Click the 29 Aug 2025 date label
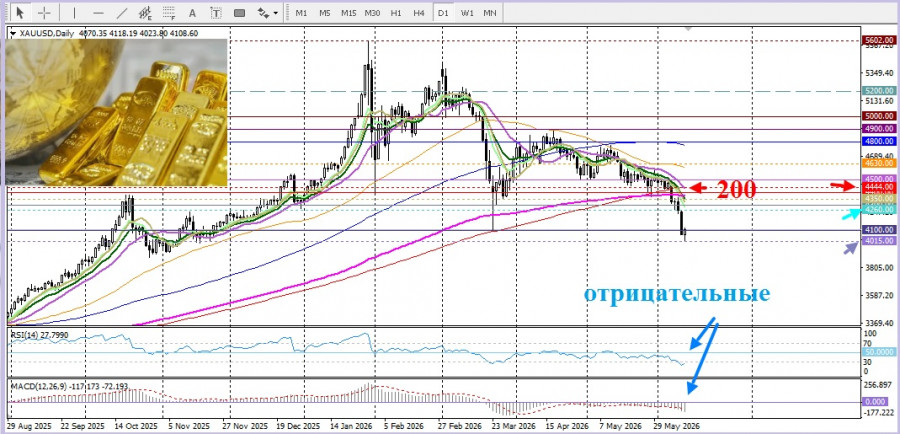The width and height of the screenshot is (900, 434). pos(28,428)
